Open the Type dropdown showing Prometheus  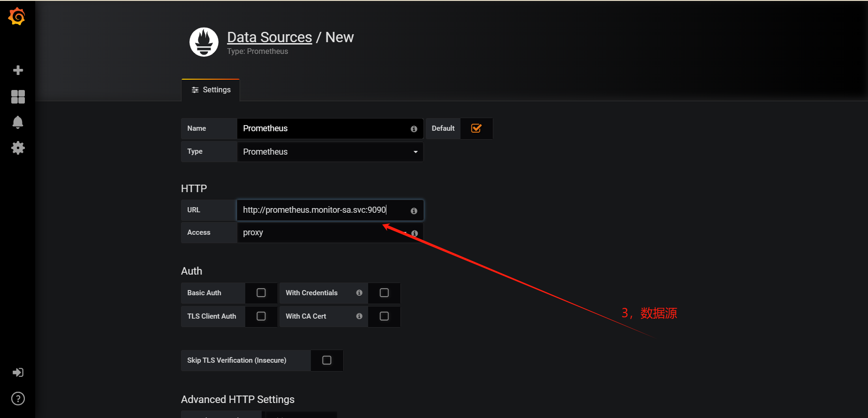330,152
